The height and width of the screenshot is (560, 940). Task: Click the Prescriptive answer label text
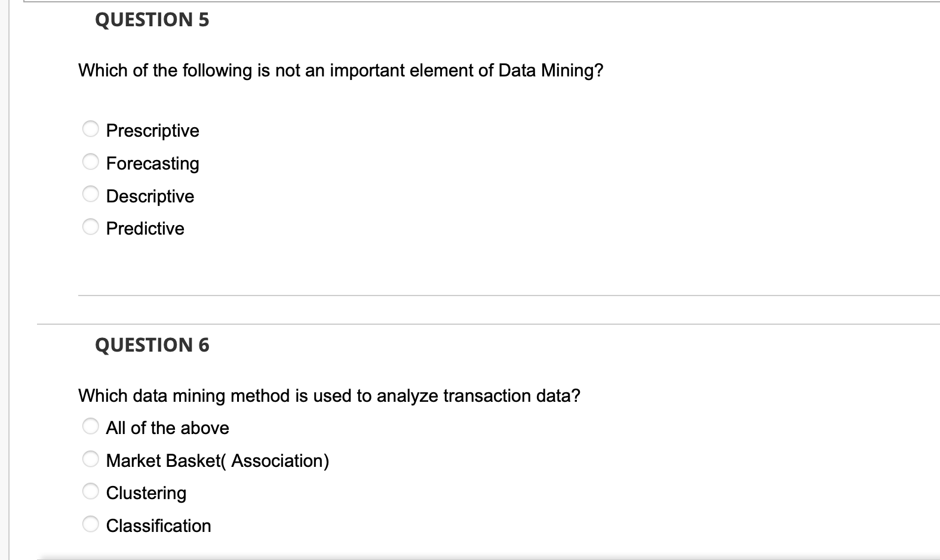point(152,130)
